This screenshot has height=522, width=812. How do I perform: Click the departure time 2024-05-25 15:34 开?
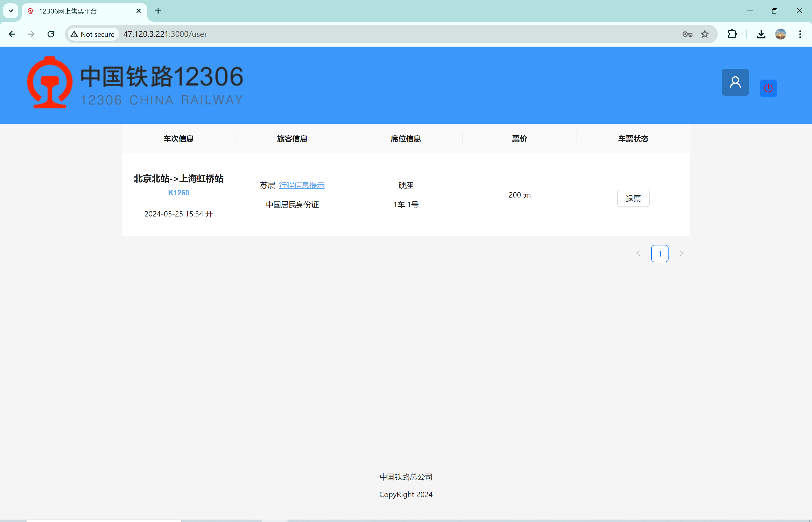click(179, 214)
